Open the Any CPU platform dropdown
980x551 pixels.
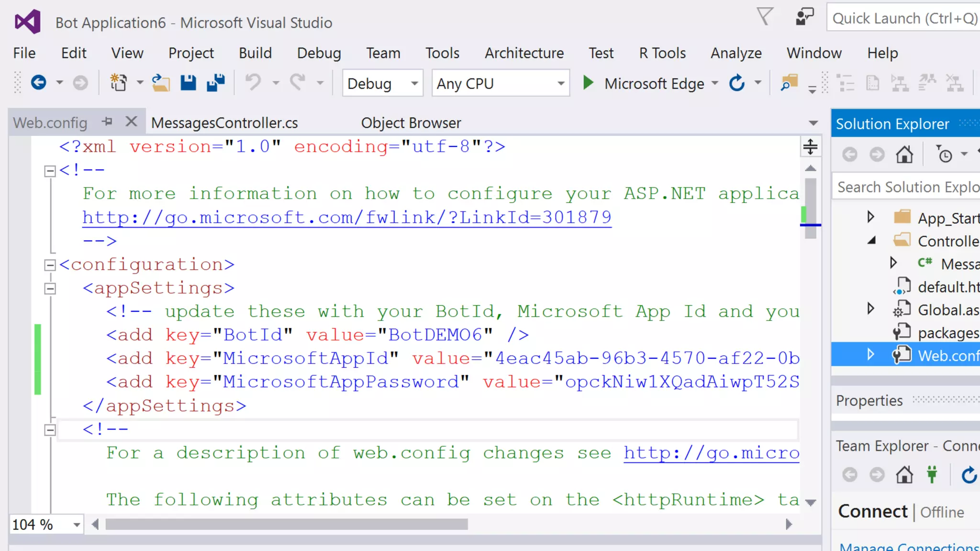coord(561,83)
